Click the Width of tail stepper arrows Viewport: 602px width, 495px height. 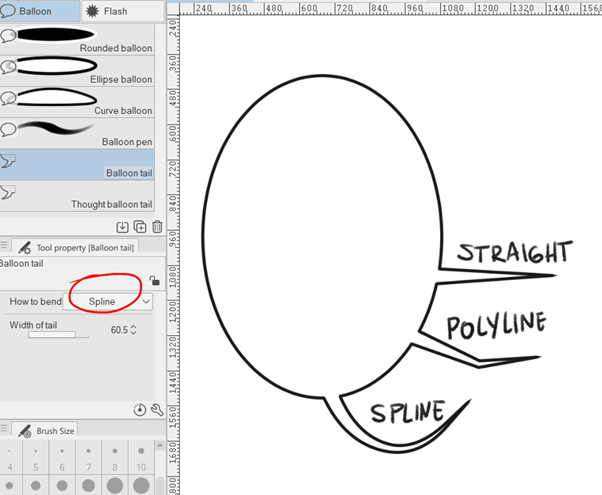coord(134,329)
